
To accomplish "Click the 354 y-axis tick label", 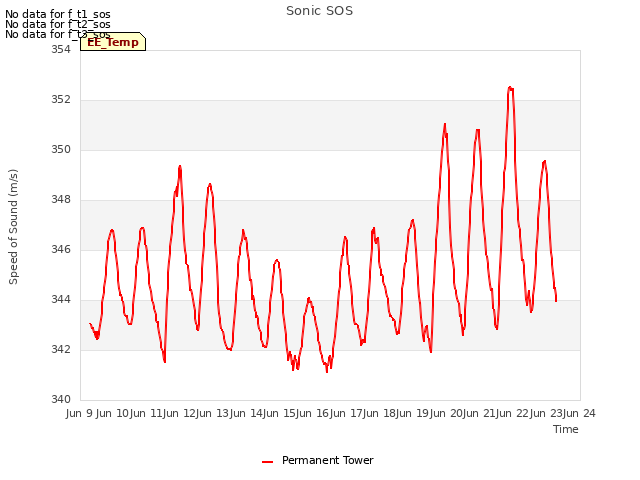I will click(x=60, y=49).
